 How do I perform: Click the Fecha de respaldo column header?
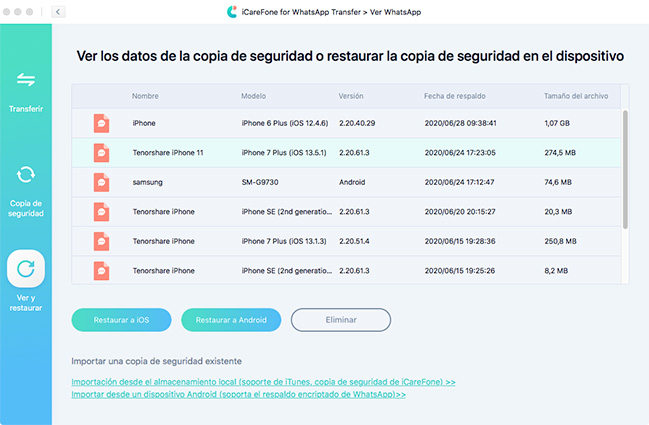[x=454, y=96]
